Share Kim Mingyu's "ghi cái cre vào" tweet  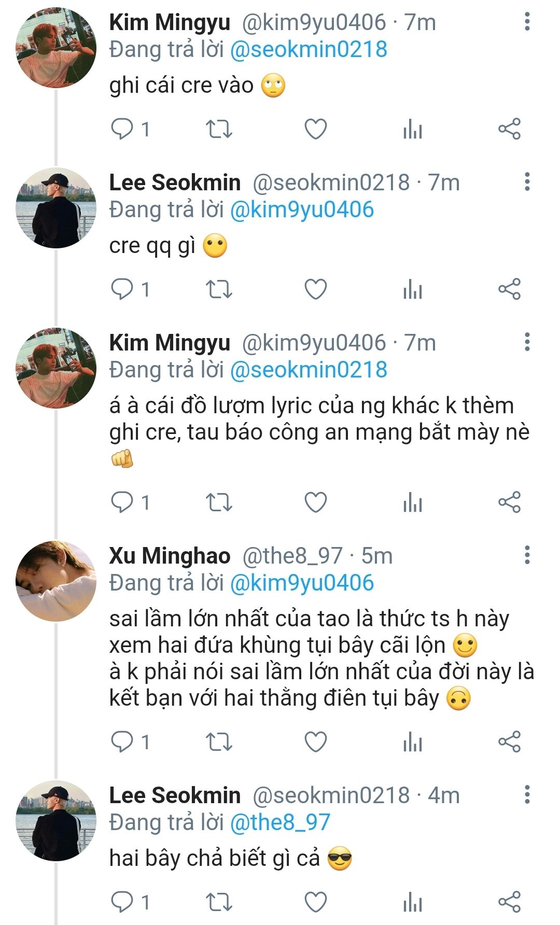509,129
